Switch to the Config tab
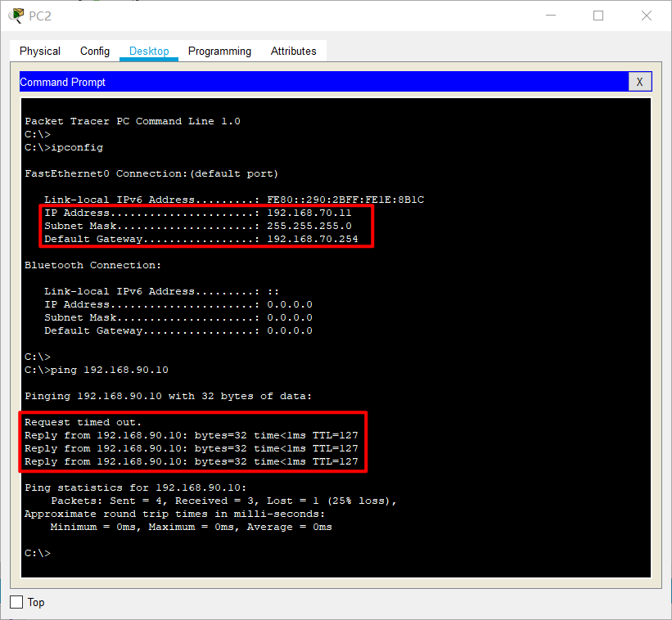The image size is (672, 620). coord(95,51)
